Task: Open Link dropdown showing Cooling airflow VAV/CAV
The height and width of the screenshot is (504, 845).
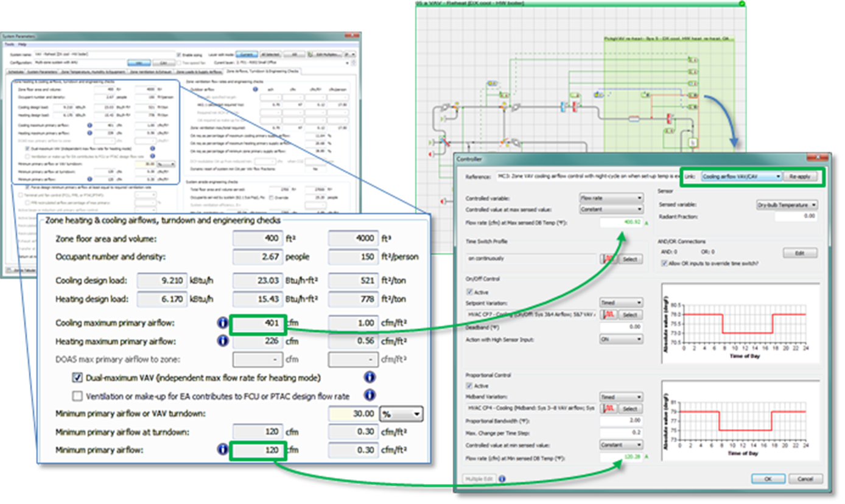Action: [x=741, y=177]
